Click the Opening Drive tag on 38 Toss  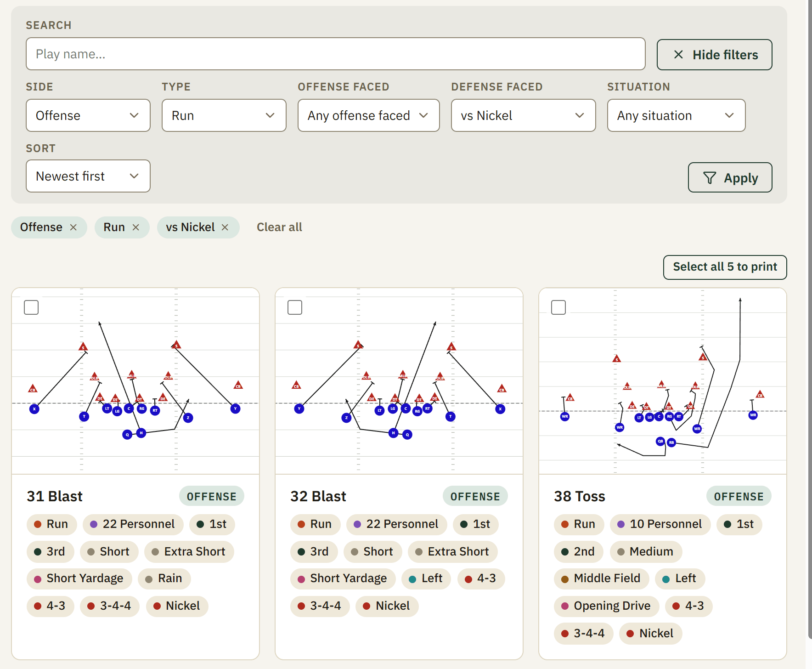point(606,606)
